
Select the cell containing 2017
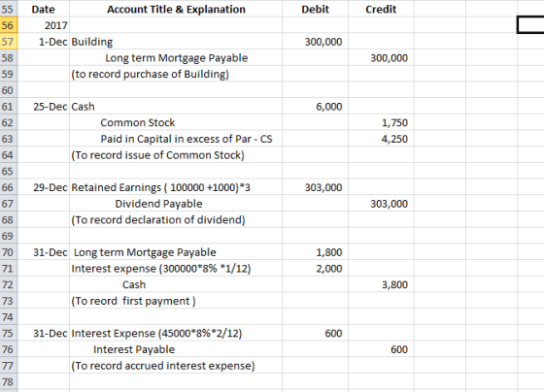44,25
